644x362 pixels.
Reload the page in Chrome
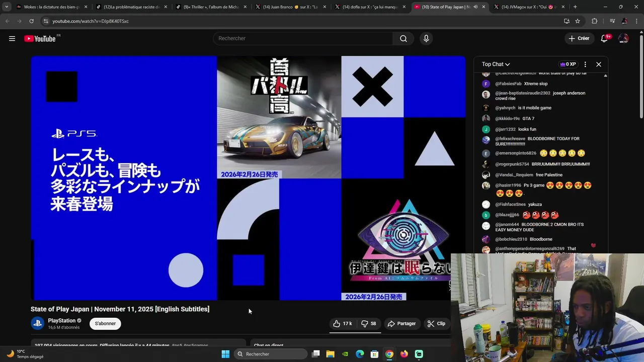[x=31, y=21]
